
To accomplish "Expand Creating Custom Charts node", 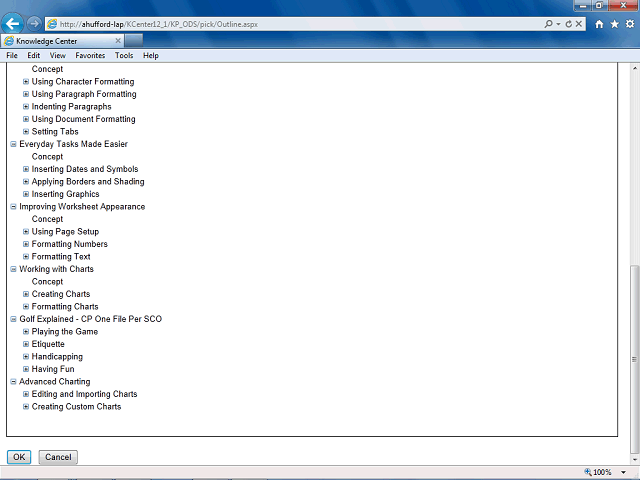I will point(26,407).
